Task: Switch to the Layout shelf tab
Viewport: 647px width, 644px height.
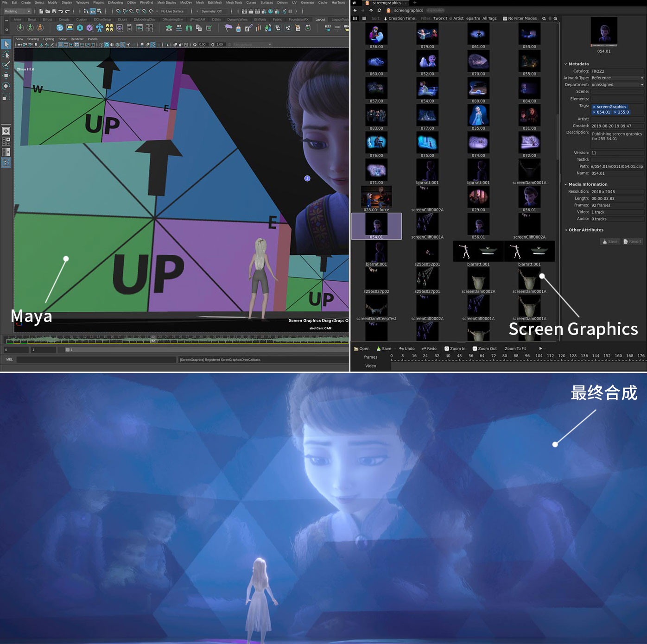Action: coord(320,19)
